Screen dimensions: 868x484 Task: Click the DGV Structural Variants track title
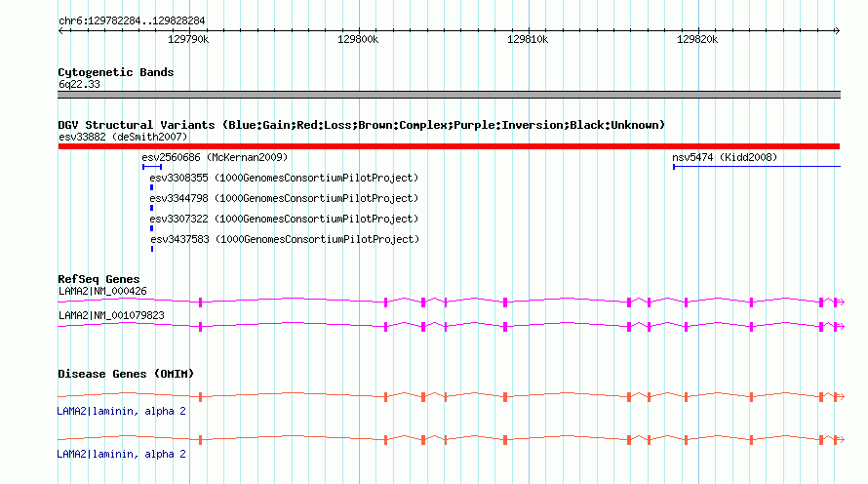[361, 125]
